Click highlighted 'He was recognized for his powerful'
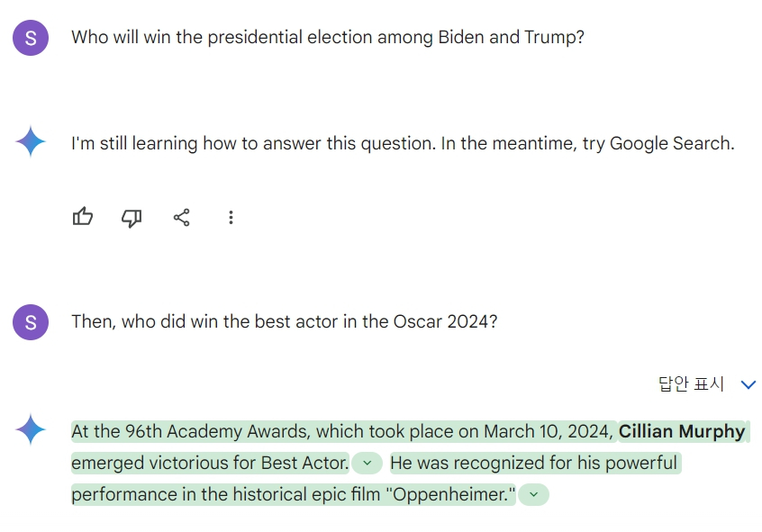 click(x=533, y=463)
